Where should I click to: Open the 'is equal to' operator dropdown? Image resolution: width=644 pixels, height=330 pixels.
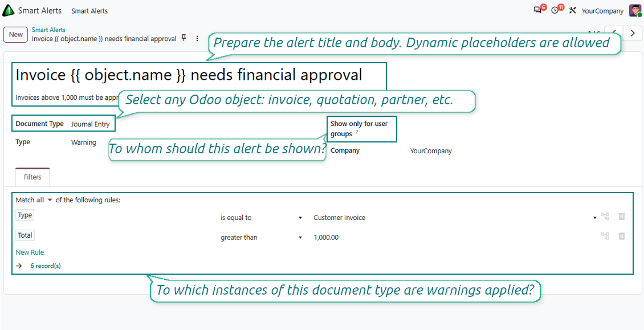[262, 217]
